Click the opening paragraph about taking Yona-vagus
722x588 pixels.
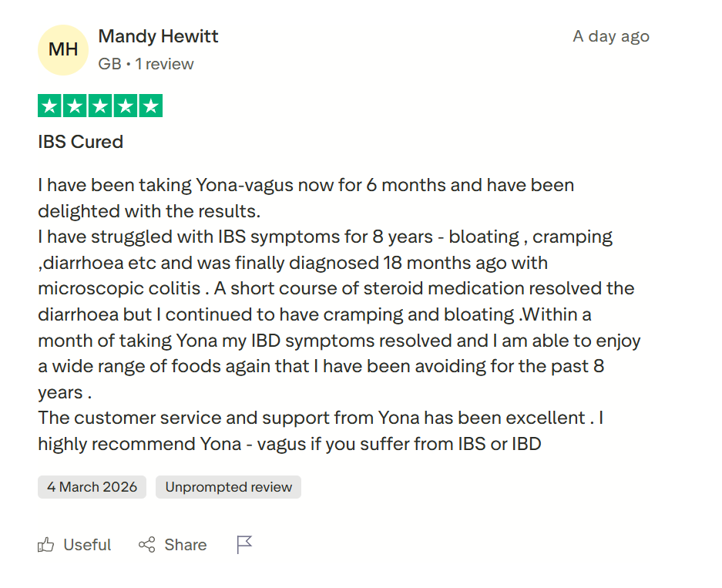[x=305, y=197]
